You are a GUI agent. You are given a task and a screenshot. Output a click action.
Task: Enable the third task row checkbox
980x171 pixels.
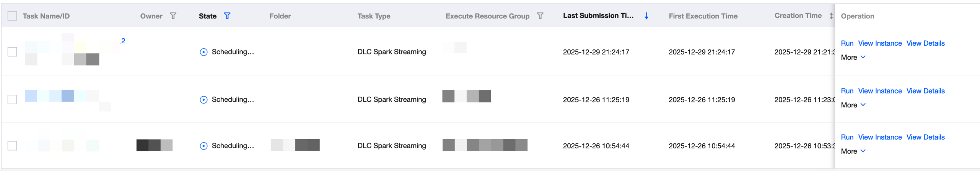point(12,146)
